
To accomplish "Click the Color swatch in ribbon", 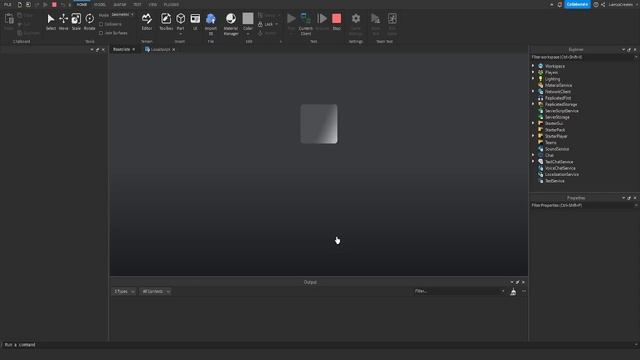I will click(x=248, y=18).
